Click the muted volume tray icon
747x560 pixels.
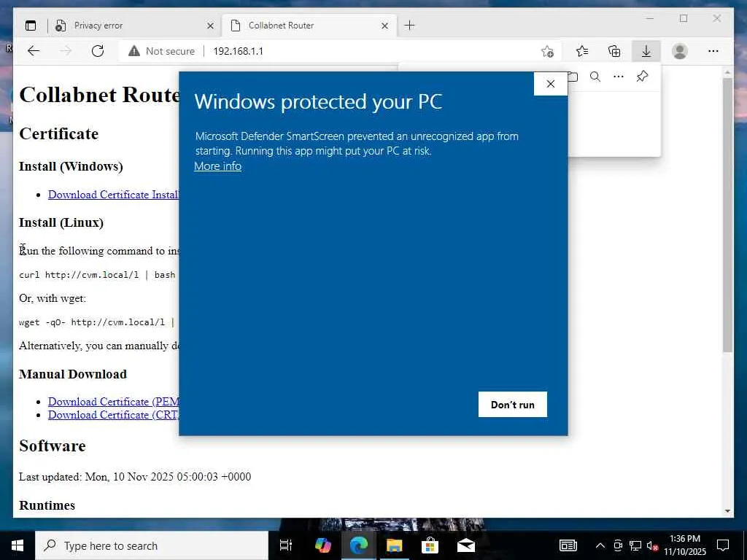click(x=653, y=545)
